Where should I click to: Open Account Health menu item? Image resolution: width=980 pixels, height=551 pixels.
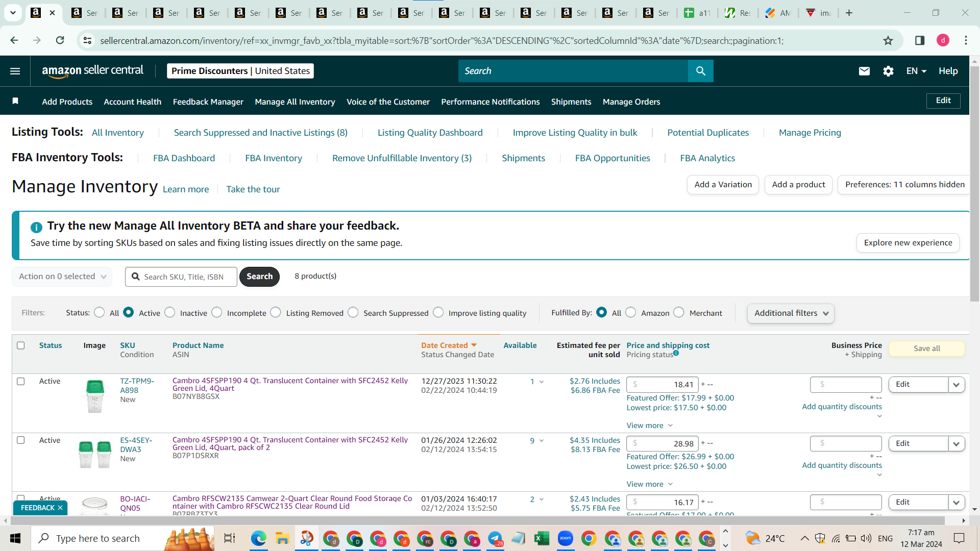click(x=133, y=102)
